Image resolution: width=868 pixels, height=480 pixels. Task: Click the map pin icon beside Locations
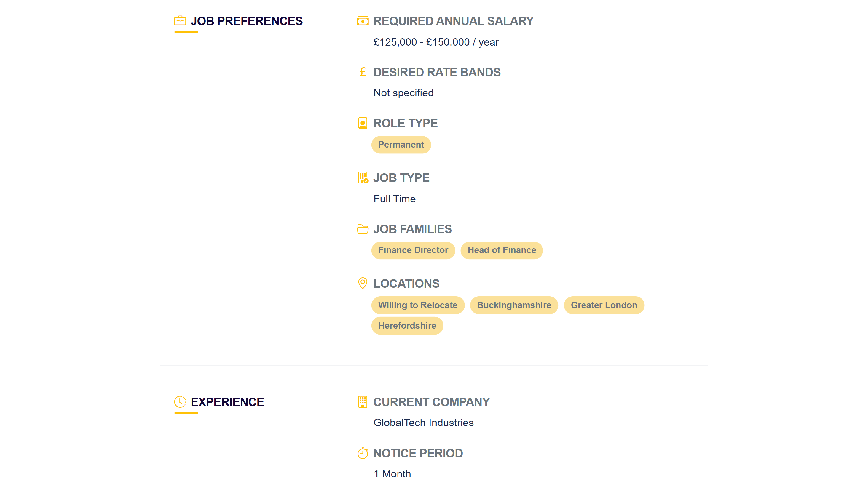coord(363,283)
